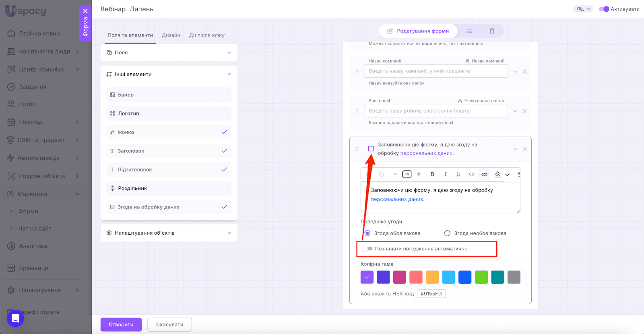Pick the orange color swatch
644x334 pixels.
coord(432,277)
